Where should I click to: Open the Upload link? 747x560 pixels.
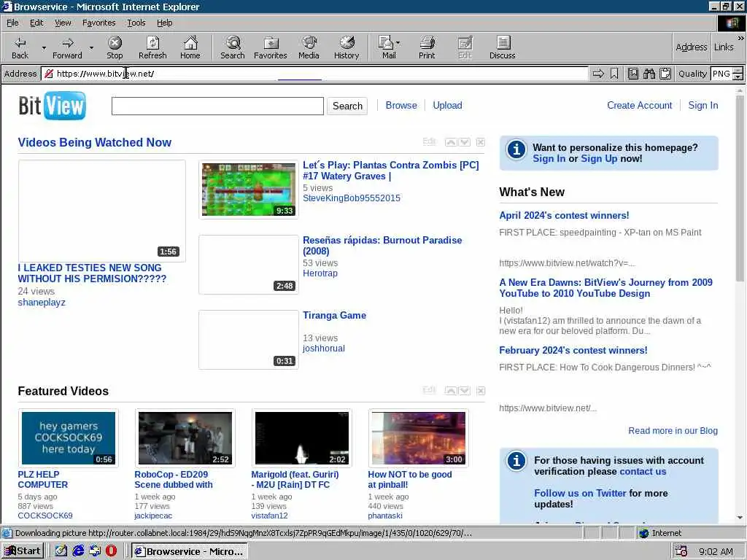(447, 105)
